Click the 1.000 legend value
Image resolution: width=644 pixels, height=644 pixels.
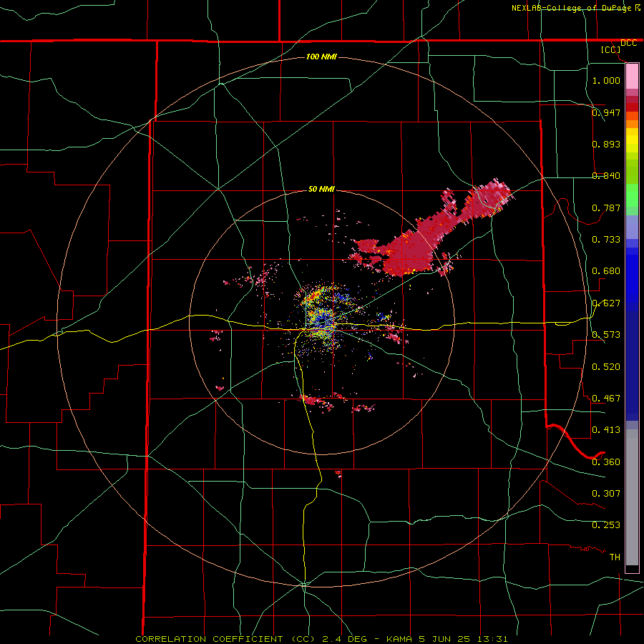tap(606, 80)
